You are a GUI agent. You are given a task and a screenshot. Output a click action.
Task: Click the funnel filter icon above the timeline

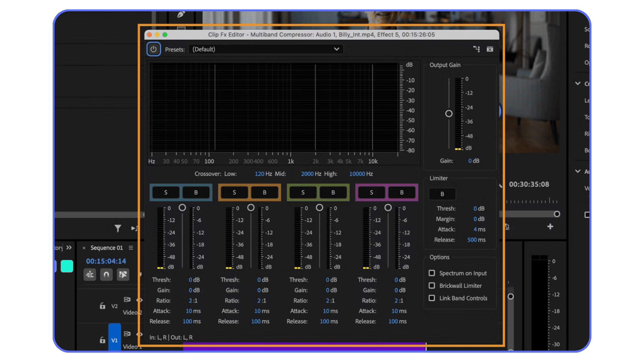[117, 228]
